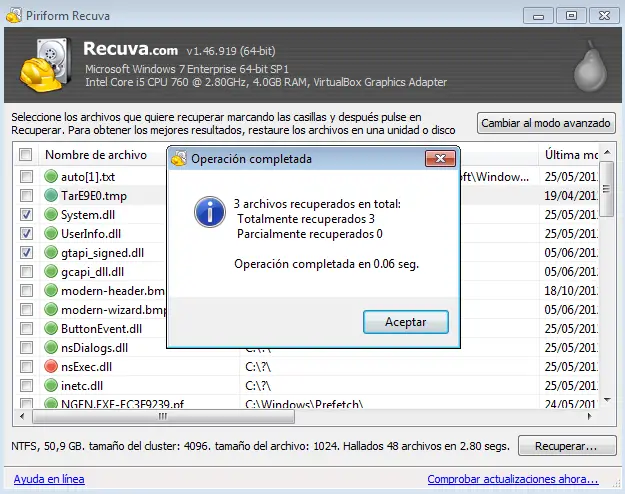The height and width of the screenshot is (494, 625).
Task: Uncheck the UserInfo.dll checkbox
Action: 26,234
